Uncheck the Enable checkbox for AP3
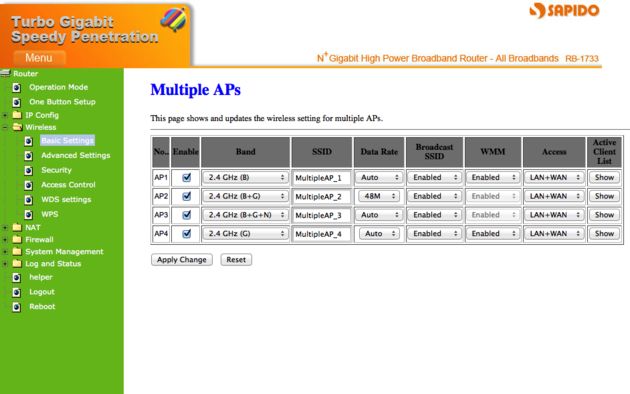The width and height of the screenshot is (630, 394). point(186,215)
